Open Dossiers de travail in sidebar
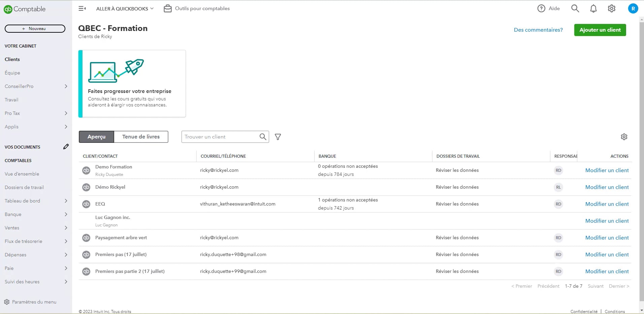 click(24, 187)
